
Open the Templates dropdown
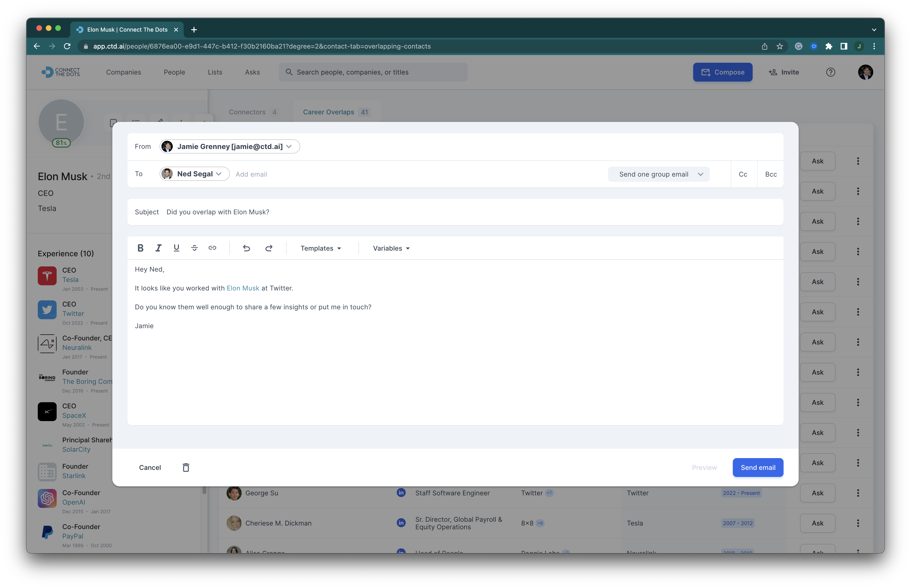[321, 248]
